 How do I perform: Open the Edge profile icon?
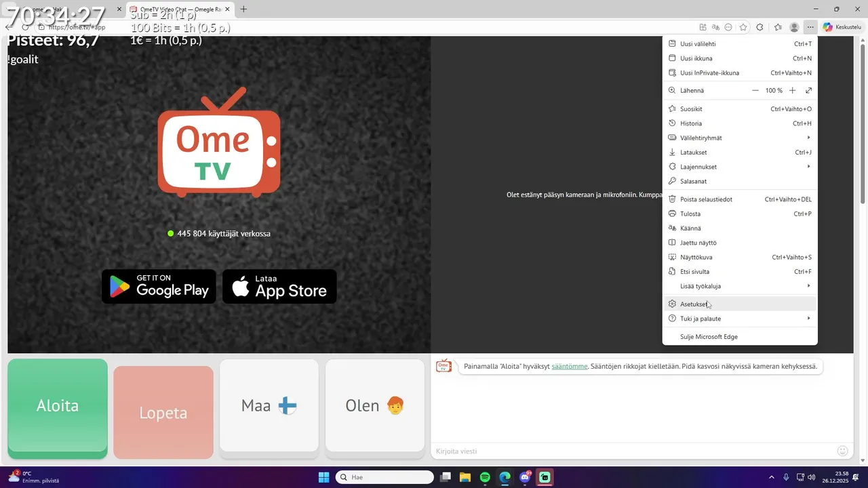794,27
